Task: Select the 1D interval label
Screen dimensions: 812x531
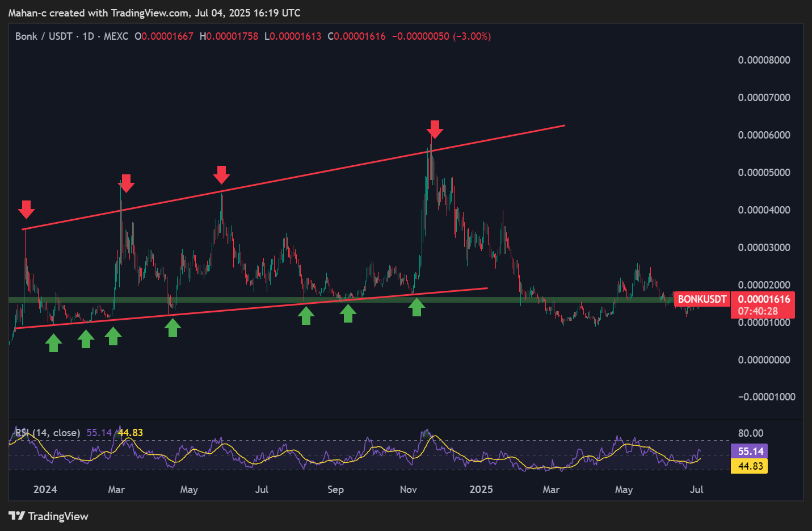Action: tap(88, 36)
